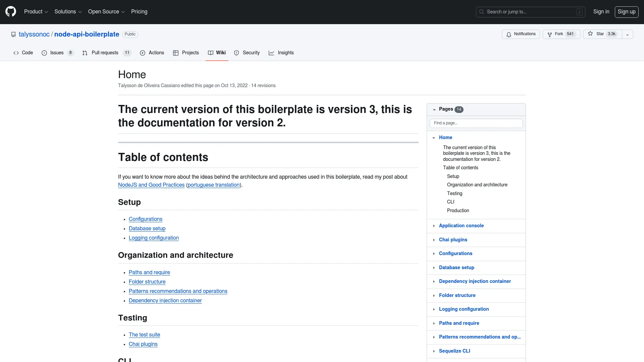644x362 pixels.
Task: Open the star lists dropdown arrow
Action: click(x=628, y=35)
